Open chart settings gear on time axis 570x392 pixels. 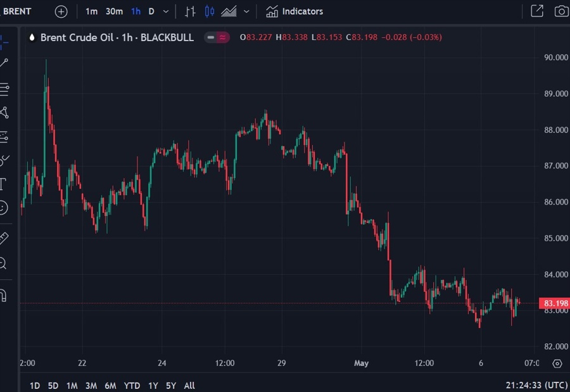pos(557,364)
